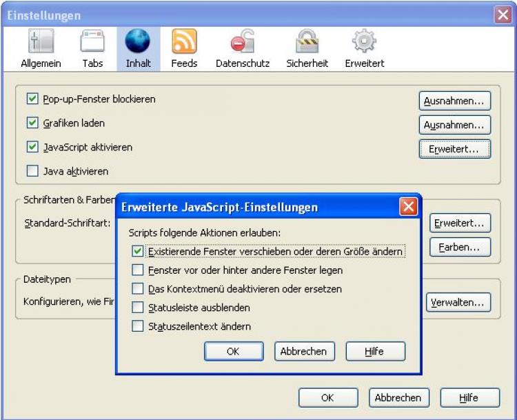517x420 pixels.
Task: Toggle Statusleiste ausblenden checkbox
Action: coord(138,308)
